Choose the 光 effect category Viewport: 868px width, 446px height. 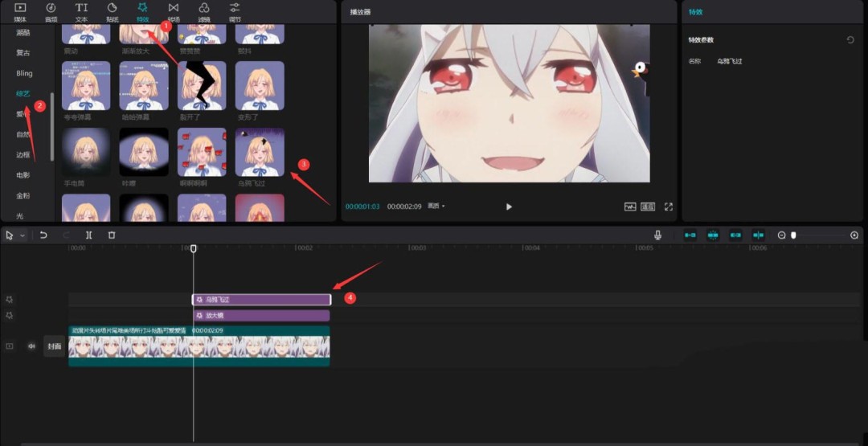click(x=20, y=216)
